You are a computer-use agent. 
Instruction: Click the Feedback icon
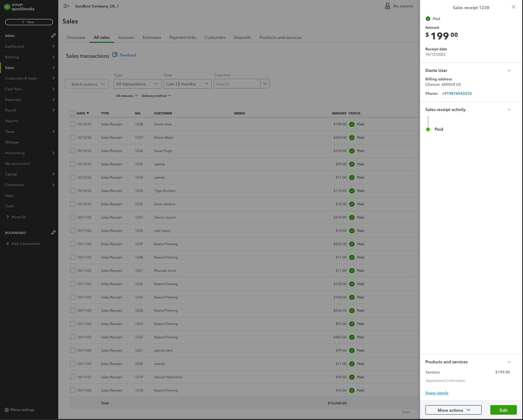click(x=115, y=55)
